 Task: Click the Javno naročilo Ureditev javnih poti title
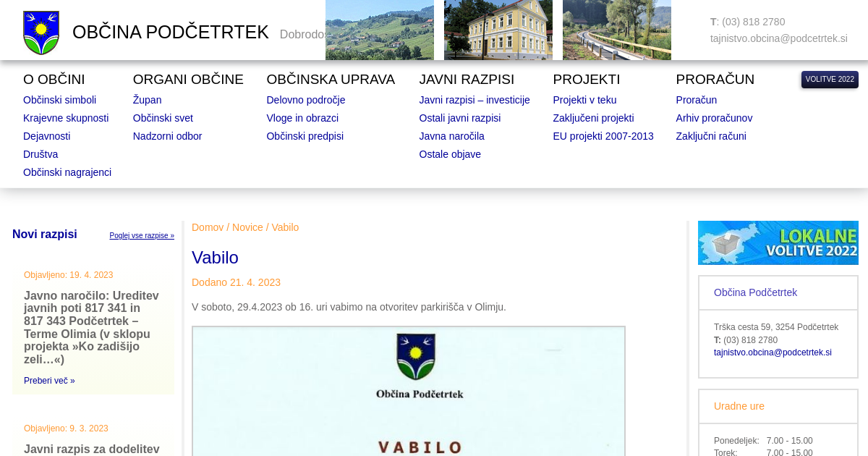[x=92, y=327]
